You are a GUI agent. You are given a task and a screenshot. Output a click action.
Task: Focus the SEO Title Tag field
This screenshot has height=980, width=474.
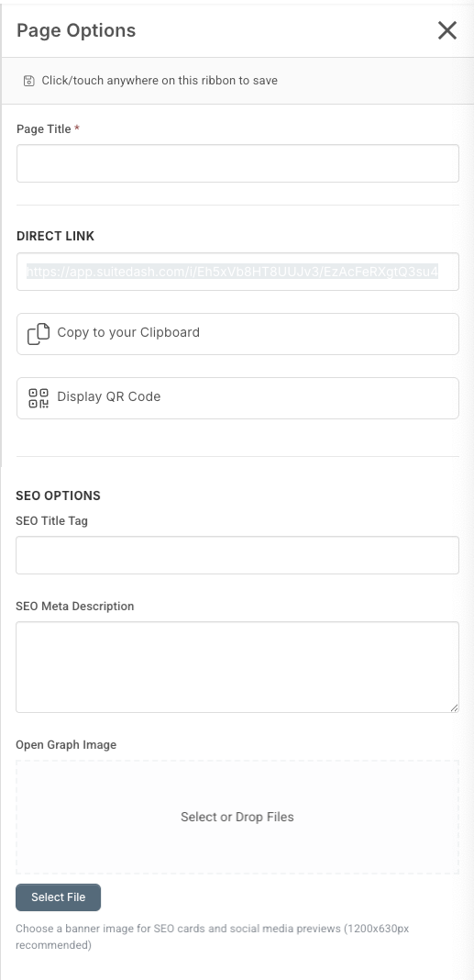click(237, 555)
